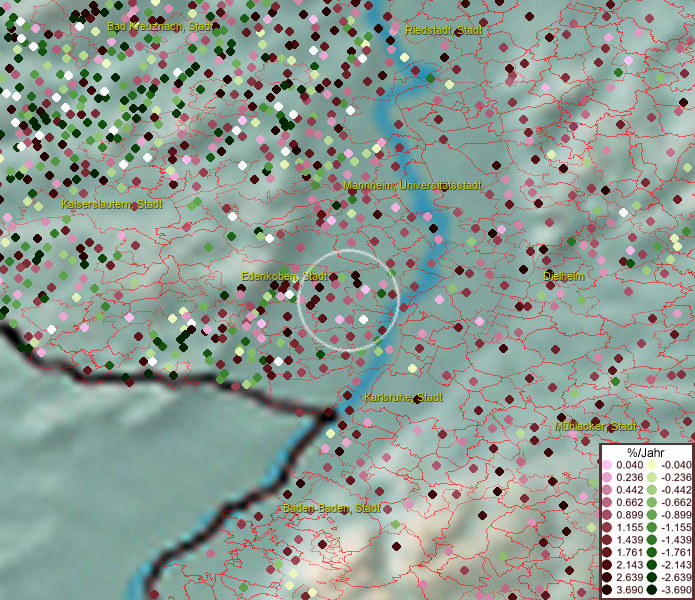The height and width of the screenshot is (600, 695).
Task: Click the Mühlacker, Stadt map label
Action: 595,426
